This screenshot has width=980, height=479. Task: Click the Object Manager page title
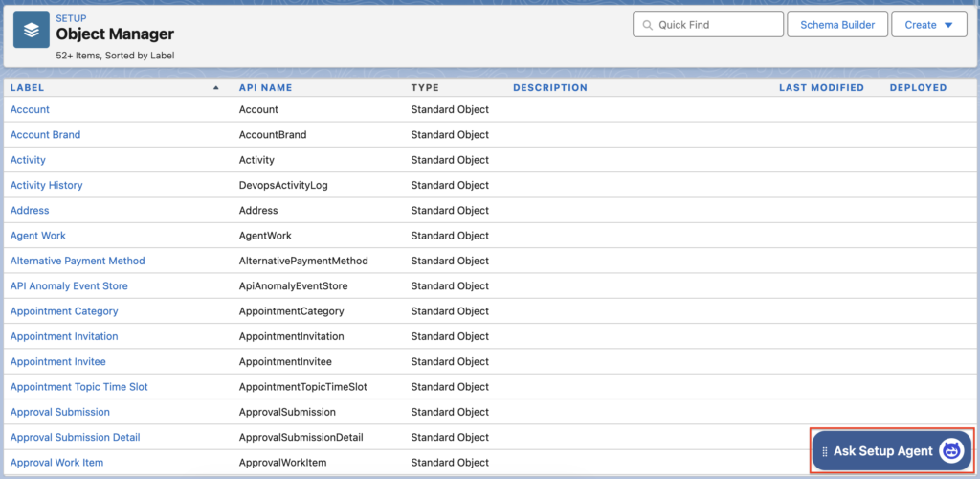pyautogui.click(x=115, y=34)
